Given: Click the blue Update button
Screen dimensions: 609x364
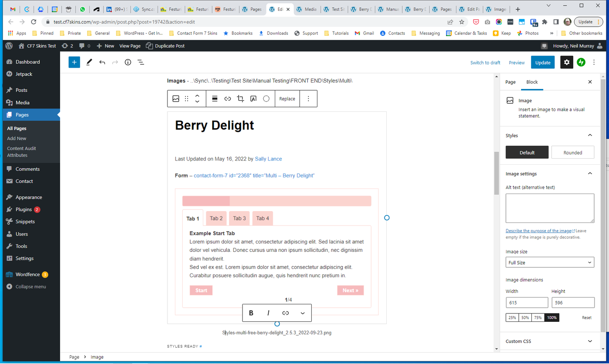Looking at the screenshot, I should coord(542,63).
